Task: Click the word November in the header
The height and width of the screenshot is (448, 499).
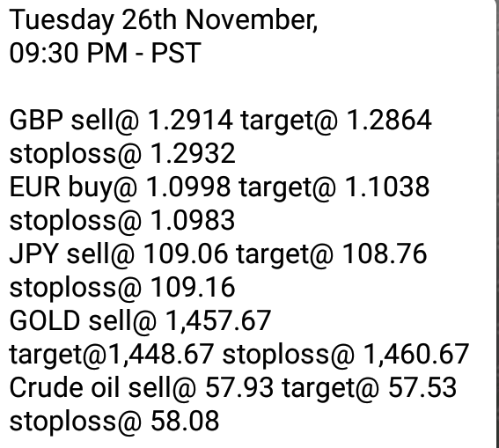Action: pyautogui.click(x=251, y=20)
